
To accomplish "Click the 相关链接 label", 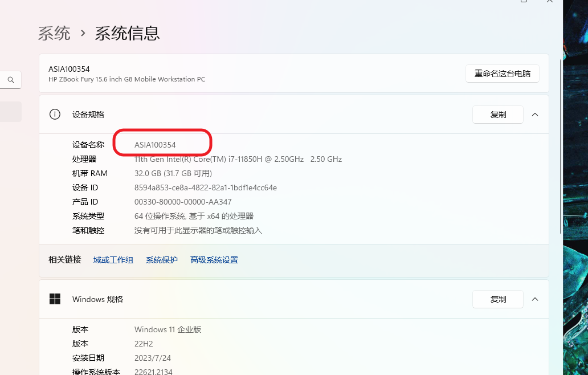I will pos(65,259).
